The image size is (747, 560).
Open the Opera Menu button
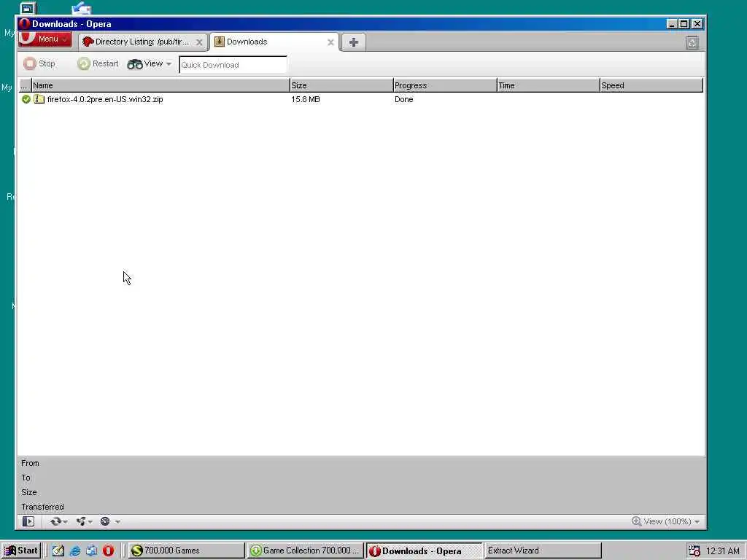45,39
